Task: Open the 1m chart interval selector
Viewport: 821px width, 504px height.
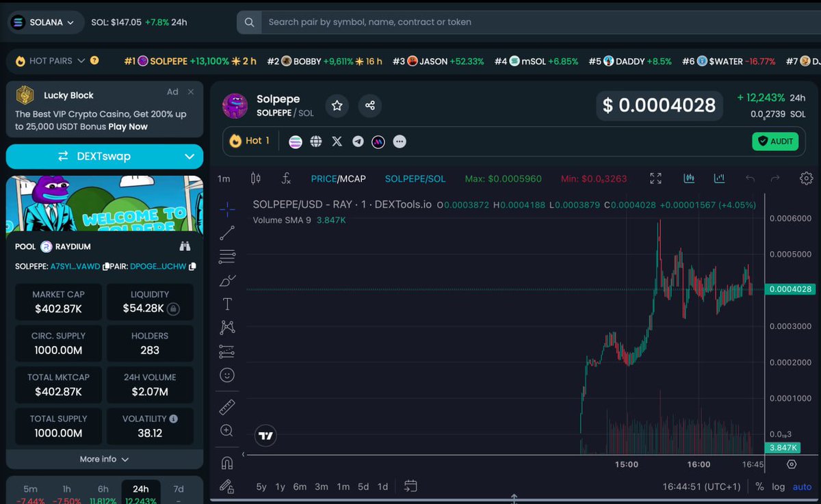Action: tap(224, 178)
